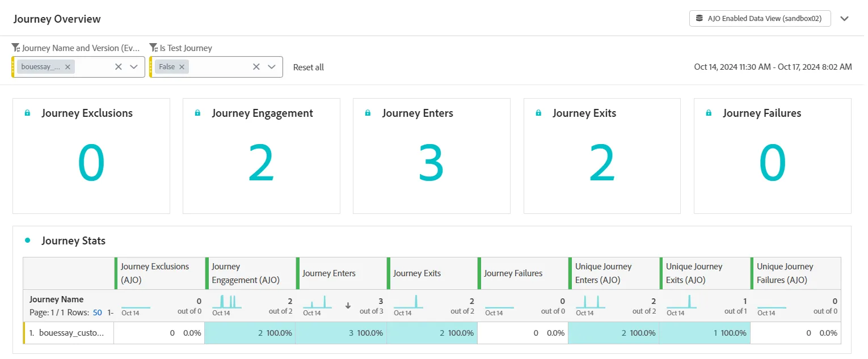Select the Unique Journey Enters (AJO) column header
This screenshot has height=359, width=868.
tap(614, 273)
